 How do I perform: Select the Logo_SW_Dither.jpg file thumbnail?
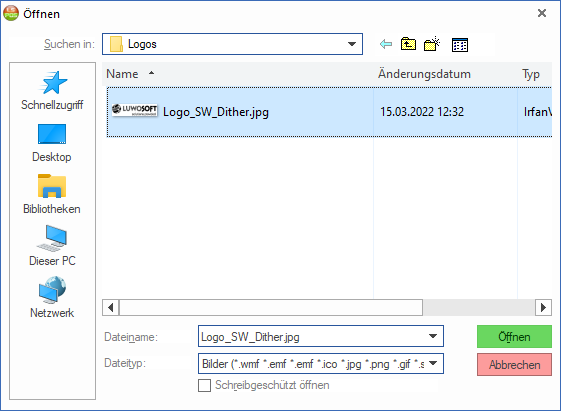point(135,110)
